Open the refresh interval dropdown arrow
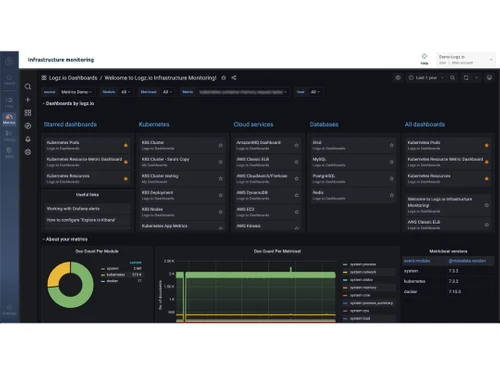The image size is (500, 375). pos(477,78)
